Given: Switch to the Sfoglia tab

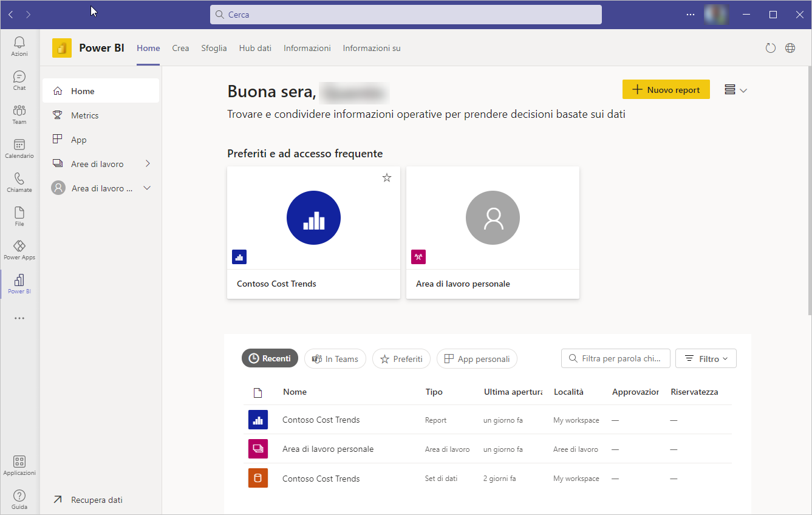Looking at the screenshot, I should [x=214, y=48].
